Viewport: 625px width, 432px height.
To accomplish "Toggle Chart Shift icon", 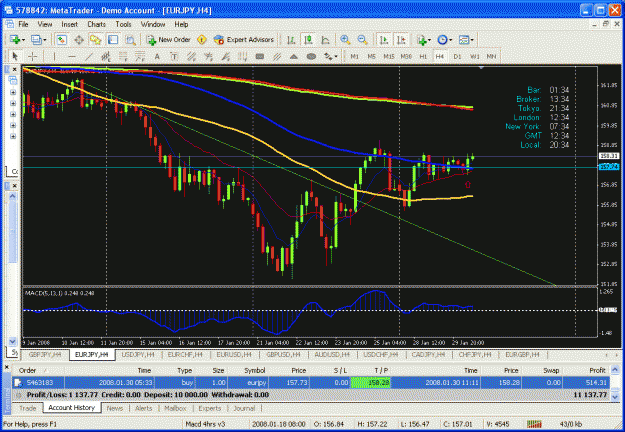I will click(401, 40).
